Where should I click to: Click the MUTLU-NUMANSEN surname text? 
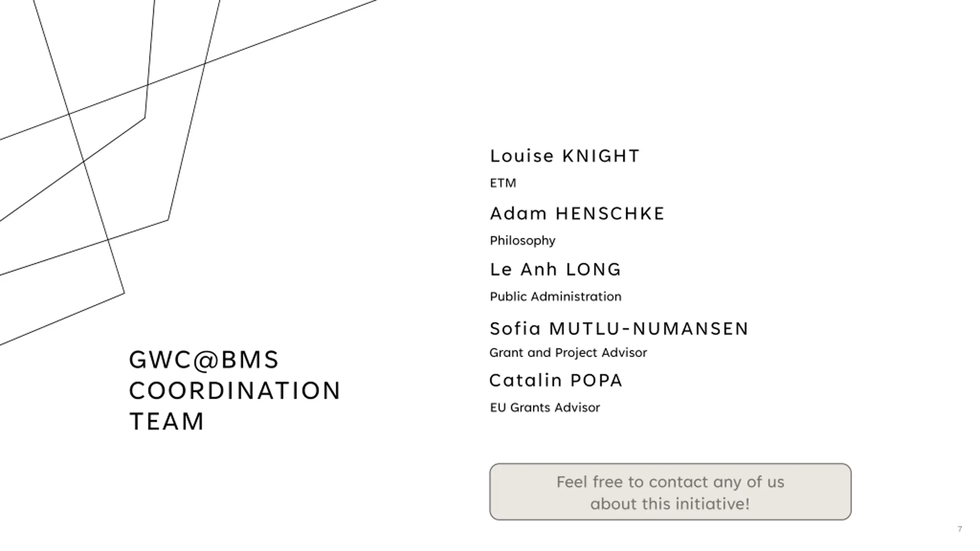(x=648, y=329)
